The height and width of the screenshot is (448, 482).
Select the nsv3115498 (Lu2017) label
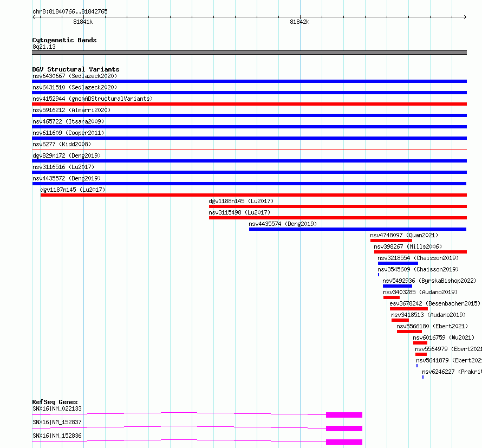point(239,212)
